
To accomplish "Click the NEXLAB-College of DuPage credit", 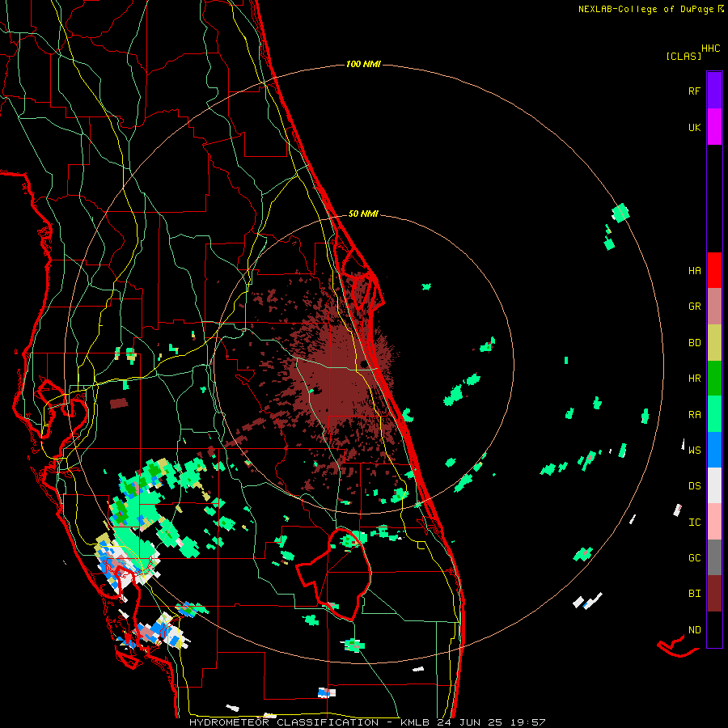I will [x=651, y=9].
